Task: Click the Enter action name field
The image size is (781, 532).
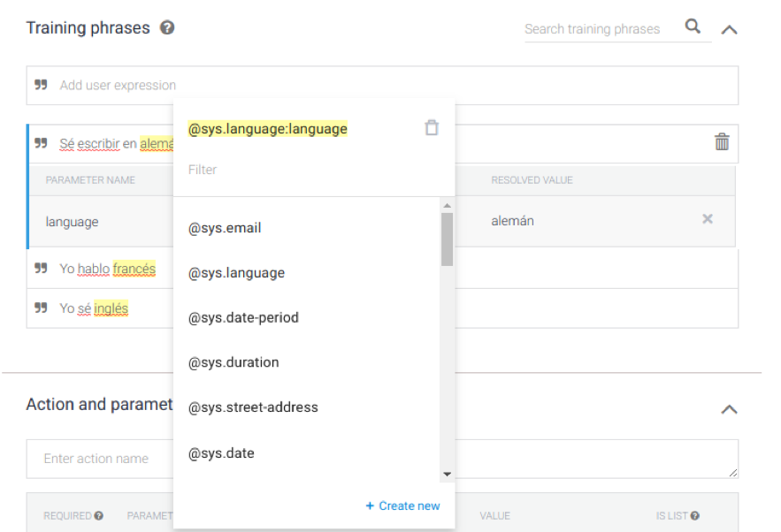Action: click(97, 459)
